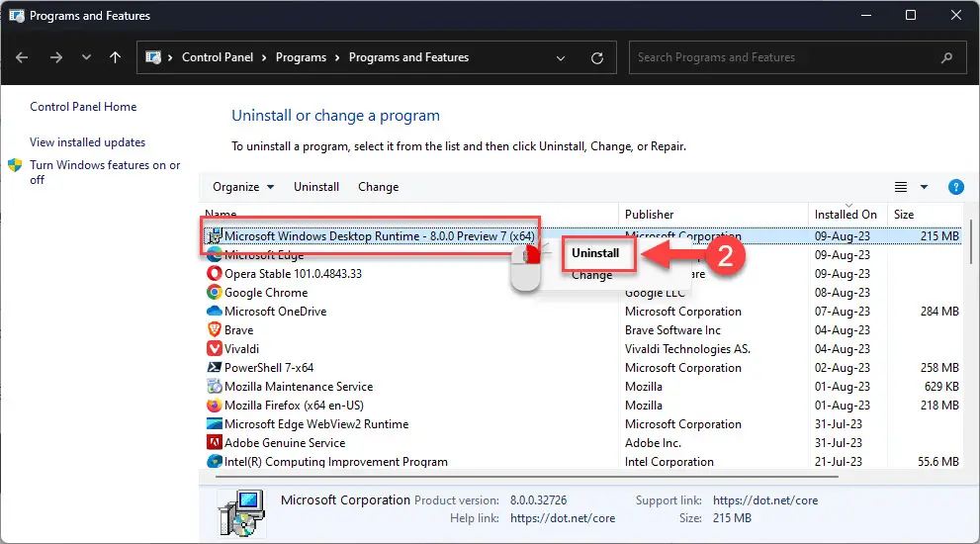This screenshot has height=544, width=980.
Task: Open Control Panel Home link
Action: click(x=83, y=107)
